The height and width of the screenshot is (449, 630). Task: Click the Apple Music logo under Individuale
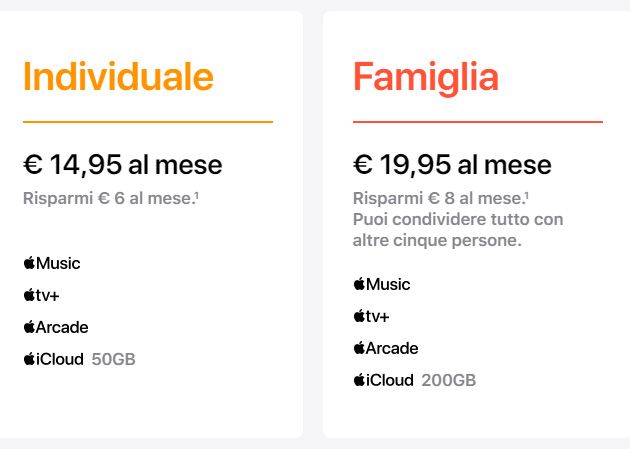click(51, 264)
